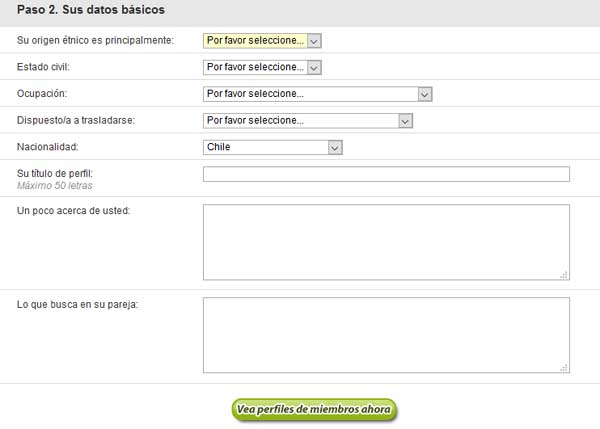Click the Paso 2. Sus datos básicos heading
The image size is (600, 429).
tap(91, 10)
